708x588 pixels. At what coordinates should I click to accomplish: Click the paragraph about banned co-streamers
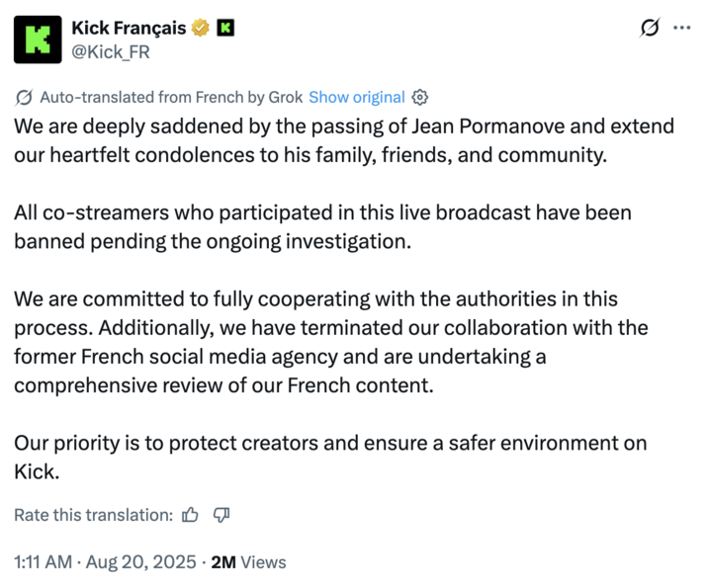pyautogui.click(x=322, y=227)
